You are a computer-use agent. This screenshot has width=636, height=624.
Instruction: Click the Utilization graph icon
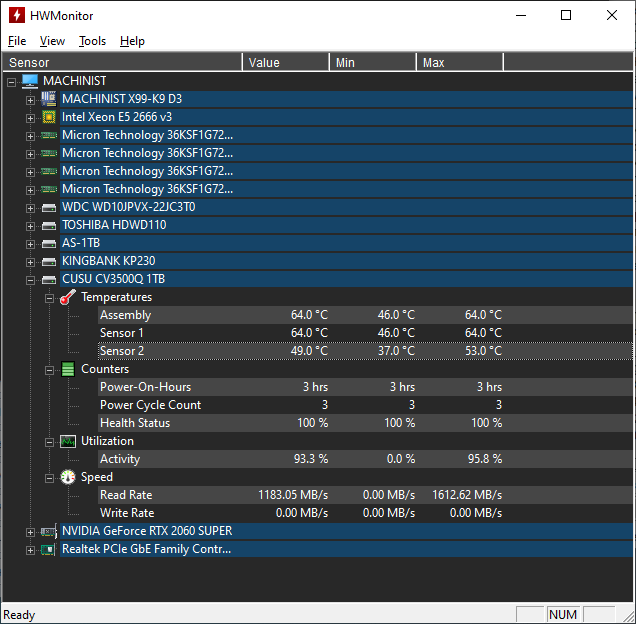(x=68, y=441)
